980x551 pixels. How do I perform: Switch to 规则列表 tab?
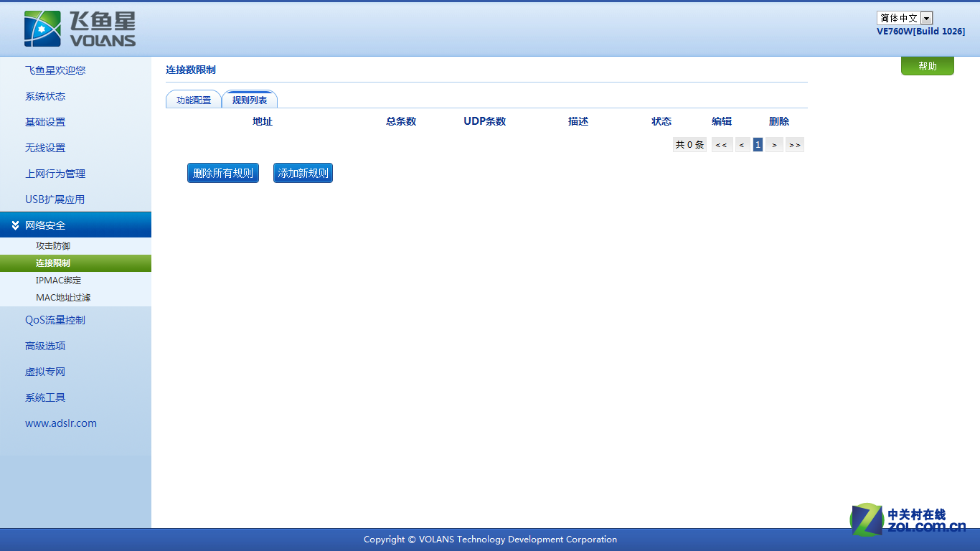click(250, 100)
